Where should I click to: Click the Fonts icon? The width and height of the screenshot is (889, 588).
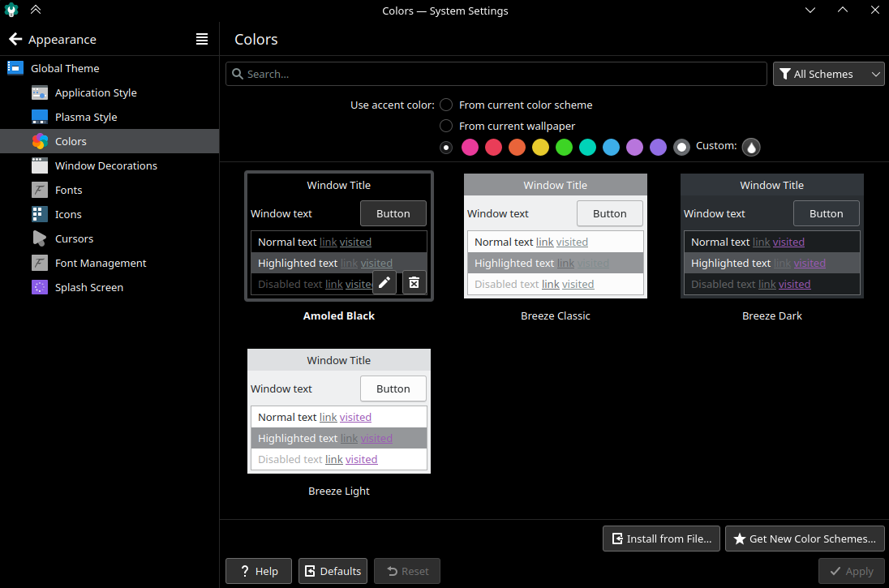click(40, 190)
